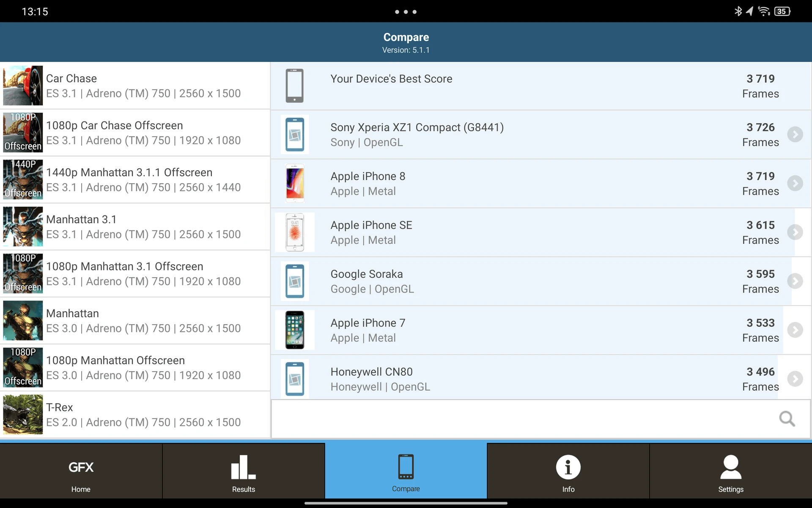
Task: Click the 3 595 Frames score
Action: pos(760,281)
